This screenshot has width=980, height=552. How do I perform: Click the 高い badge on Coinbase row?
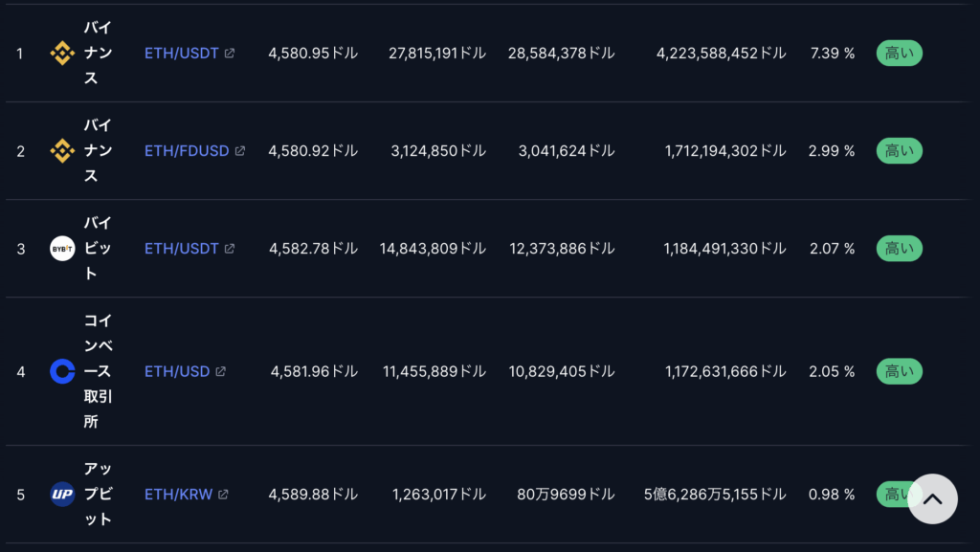[x=900, y=371]
